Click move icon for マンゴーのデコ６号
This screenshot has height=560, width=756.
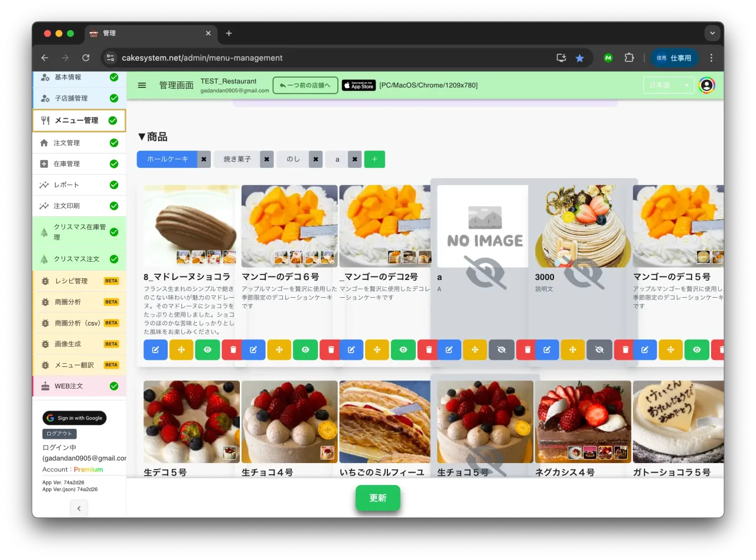coord(279,350)
